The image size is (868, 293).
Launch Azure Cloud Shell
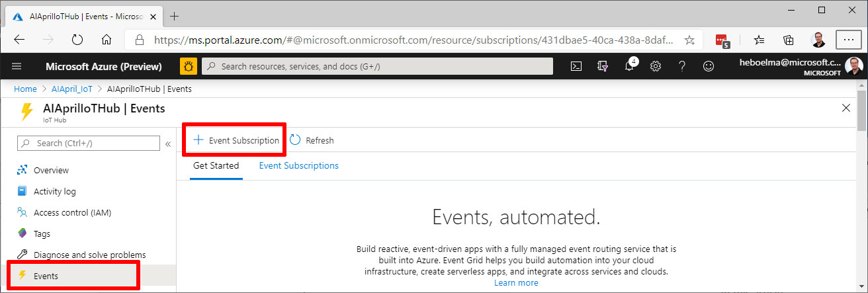576,66
